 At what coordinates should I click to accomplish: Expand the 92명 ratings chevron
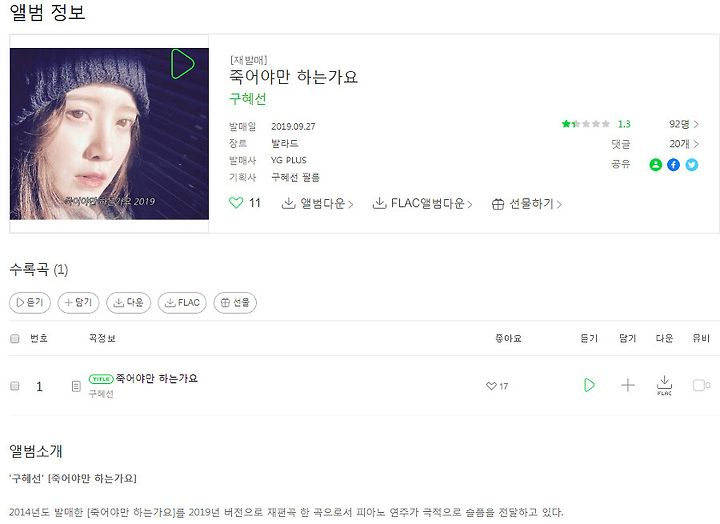click(x=696, y=124)
